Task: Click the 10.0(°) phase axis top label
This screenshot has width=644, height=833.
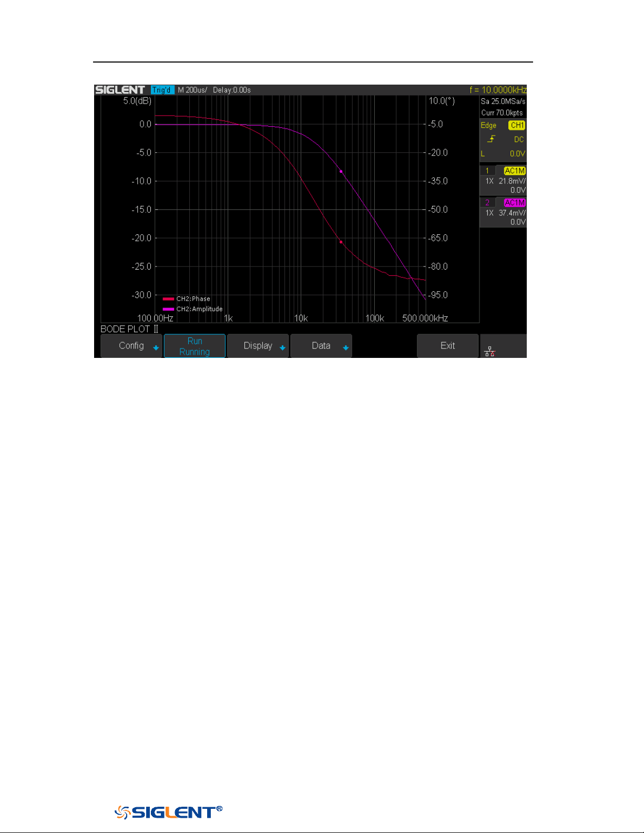Action: (442, 101)
